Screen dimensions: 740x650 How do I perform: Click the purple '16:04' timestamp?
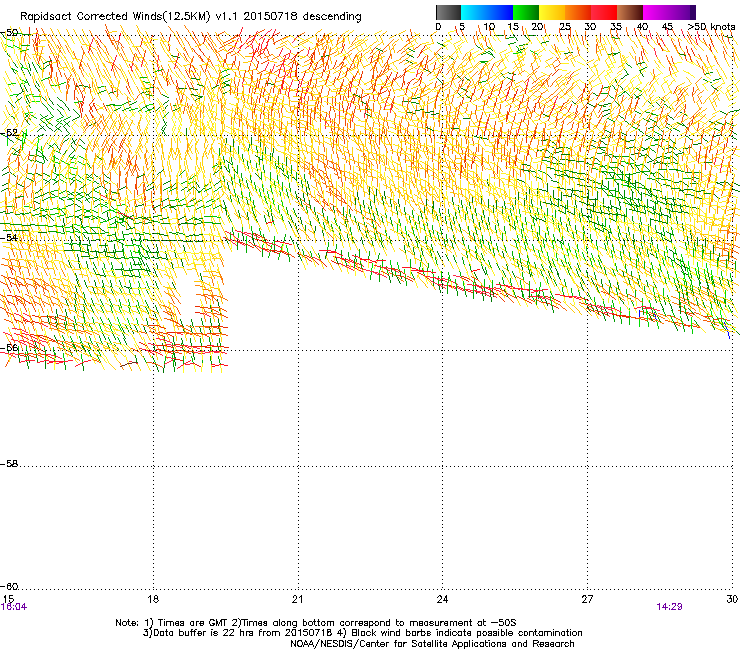[14, 607]
